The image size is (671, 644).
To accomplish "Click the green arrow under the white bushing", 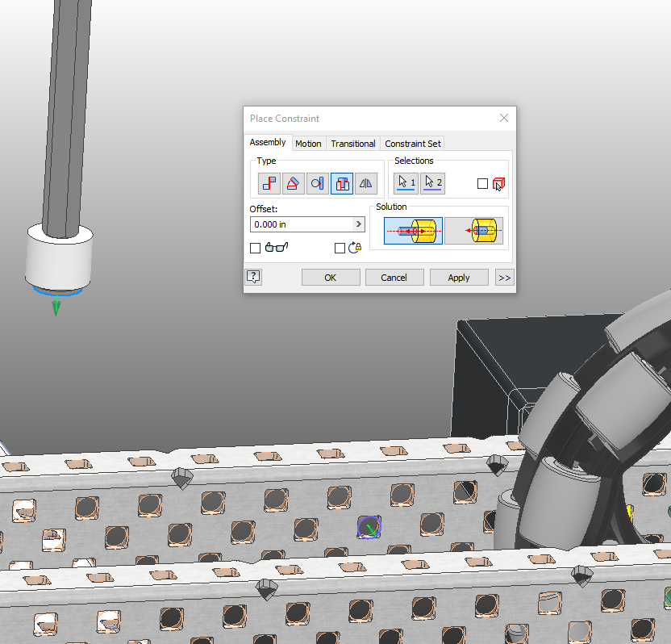I will 56,306.
